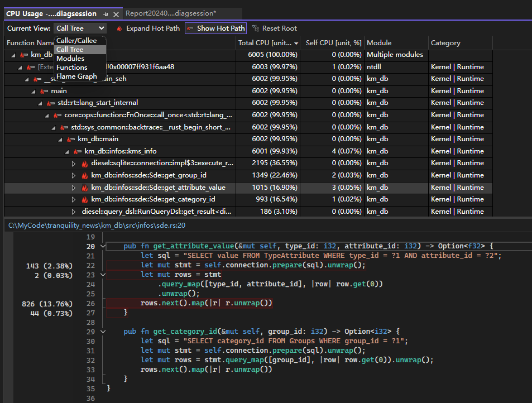Click the pin icon on CPU Usage tab
532x403 pixels.
(106, 13)
